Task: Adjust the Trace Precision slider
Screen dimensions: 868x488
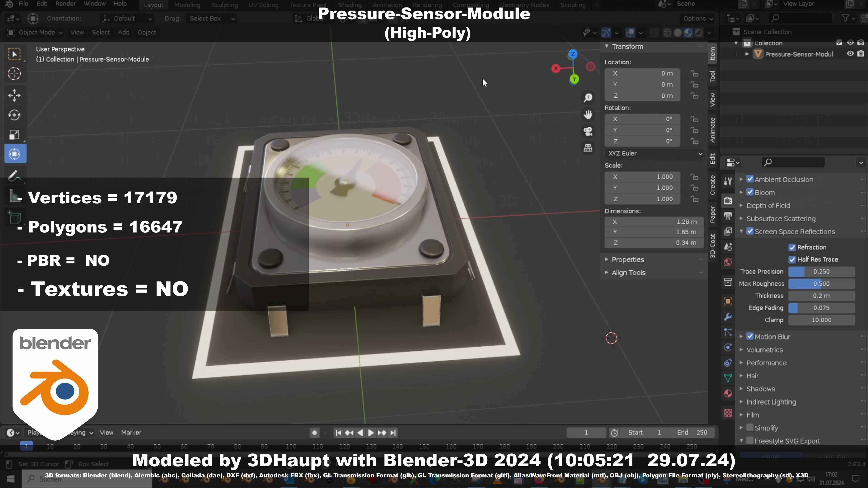Action: pos(821,272)
